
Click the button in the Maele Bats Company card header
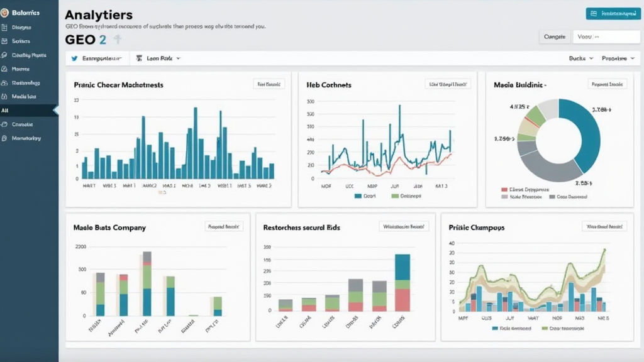click(224, 227)
